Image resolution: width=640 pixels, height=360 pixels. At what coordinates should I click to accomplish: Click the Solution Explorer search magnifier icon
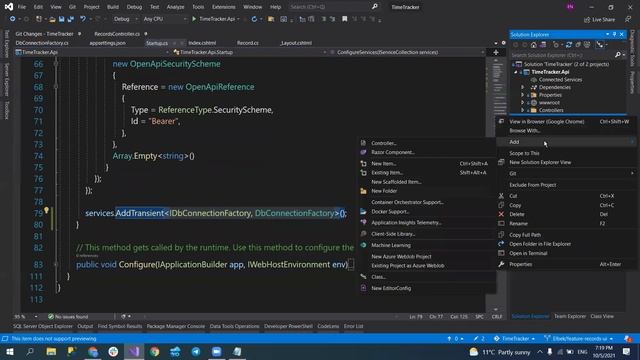[x=618, y=55]
